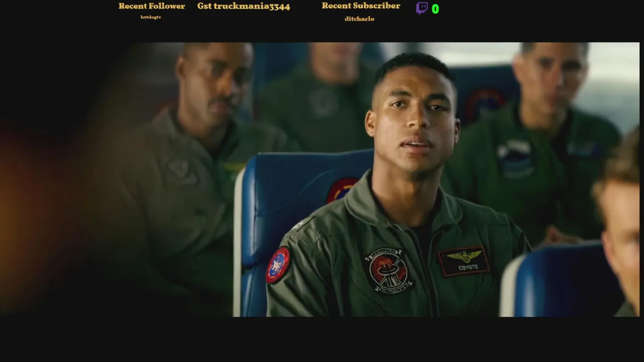Click the subscriber name 'ditcharlo'
The width and height of the screenshot is (644, 362).
(x=359, y=19)
